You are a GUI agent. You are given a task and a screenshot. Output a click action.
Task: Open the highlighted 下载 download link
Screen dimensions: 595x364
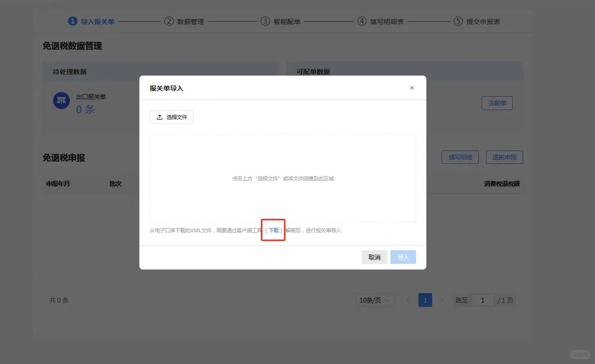point(273,230)
